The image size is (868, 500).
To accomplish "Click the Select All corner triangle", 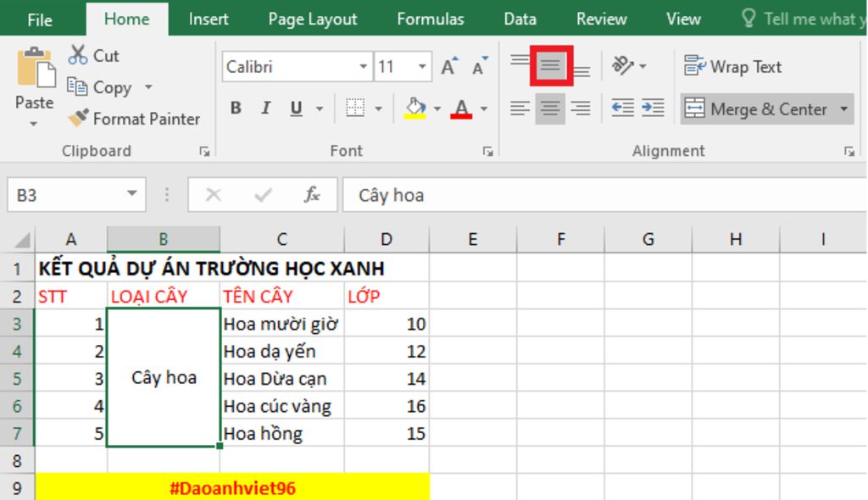I will (x=21, y=240).
